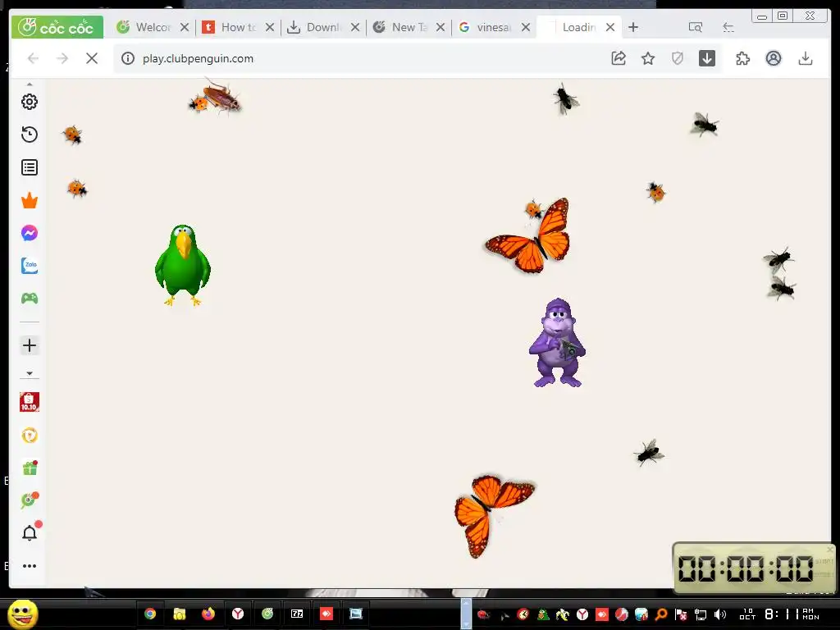Open Zalo in the sidebar

click(x=30, y=266)
